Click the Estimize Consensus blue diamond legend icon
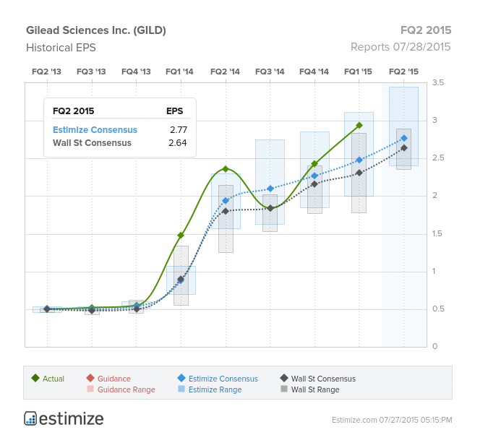 coord(181,378)
